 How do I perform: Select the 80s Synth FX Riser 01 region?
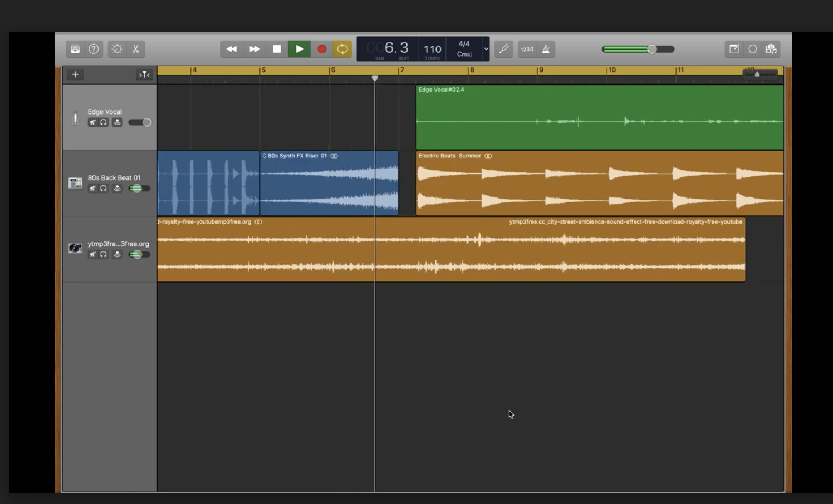[x=329, y=184]
